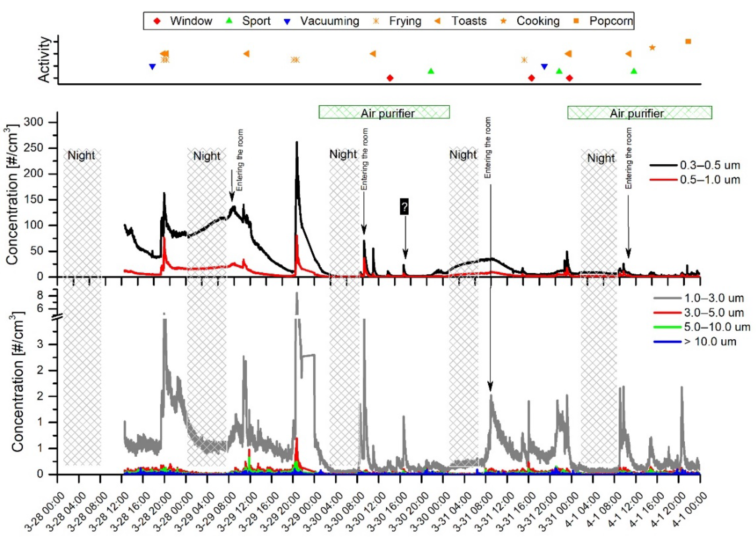Click the orange Toasts triangle legend icon
Viewport: 756px width, 538px height.
point(438,21)
